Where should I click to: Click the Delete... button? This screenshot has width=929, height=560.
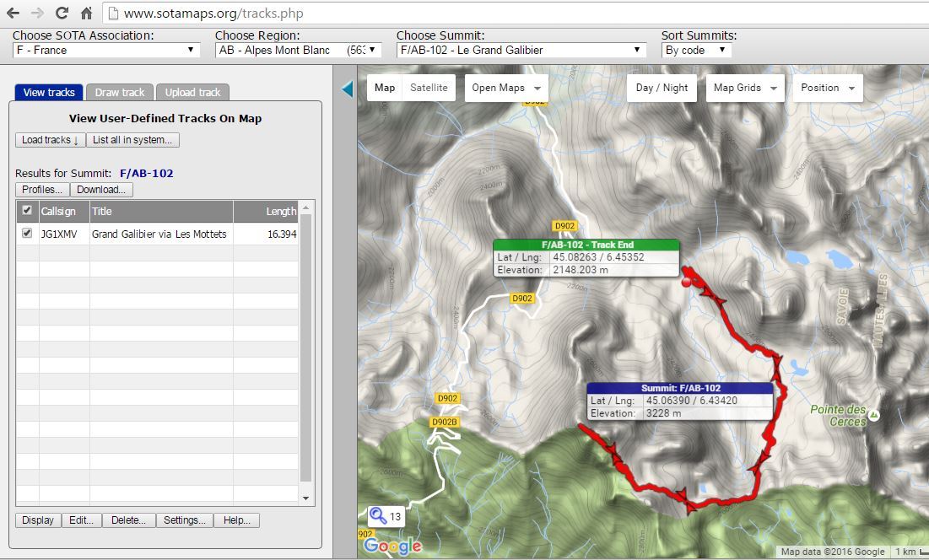(128, 520)
